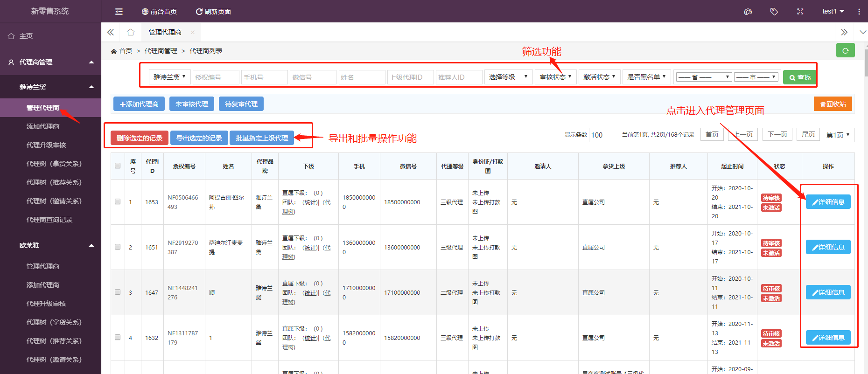
Task: Focus the 上级代理ID filter field
Action: 410,77
